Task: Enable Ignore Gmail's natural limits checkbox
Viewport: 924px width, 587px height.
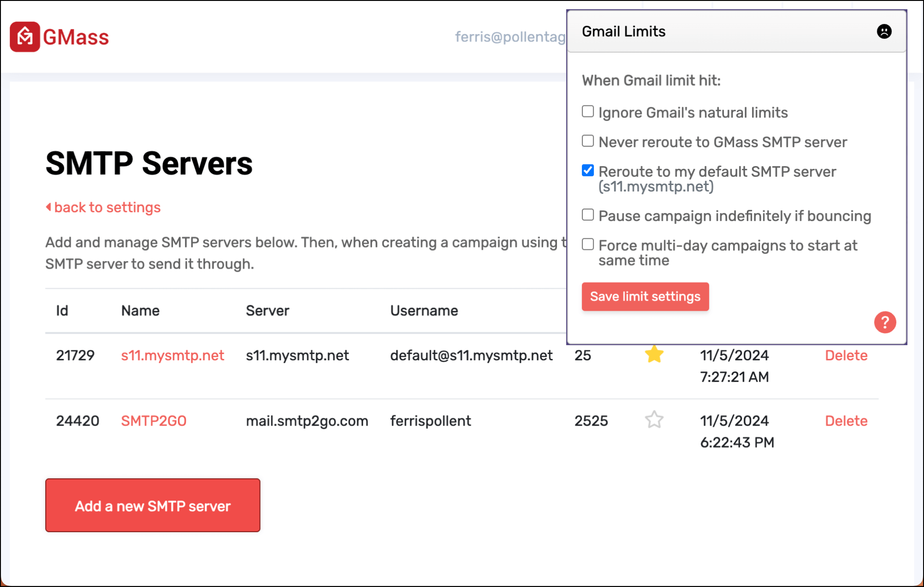Action: [587, 111]
